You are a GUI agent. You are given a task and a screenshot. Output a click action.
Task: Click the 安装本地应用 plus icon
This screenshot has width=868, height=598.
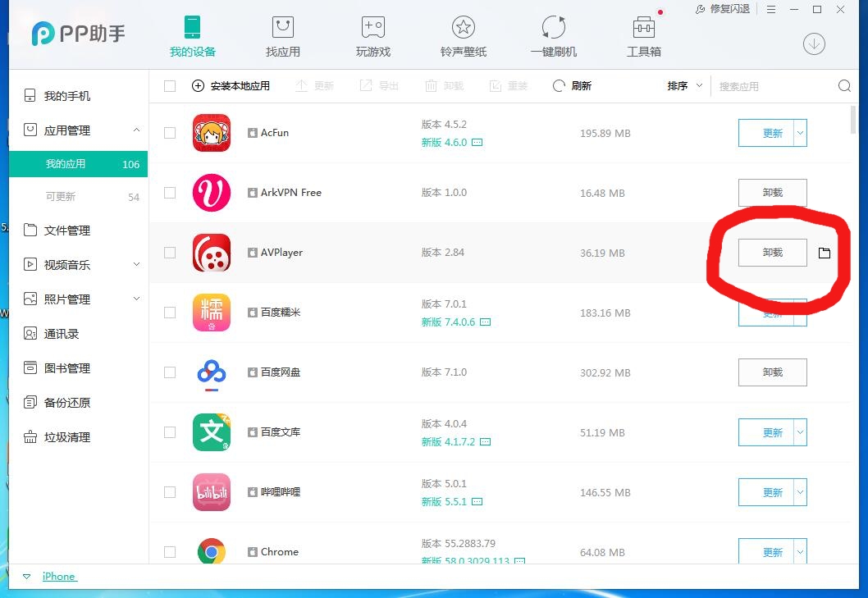198,85
